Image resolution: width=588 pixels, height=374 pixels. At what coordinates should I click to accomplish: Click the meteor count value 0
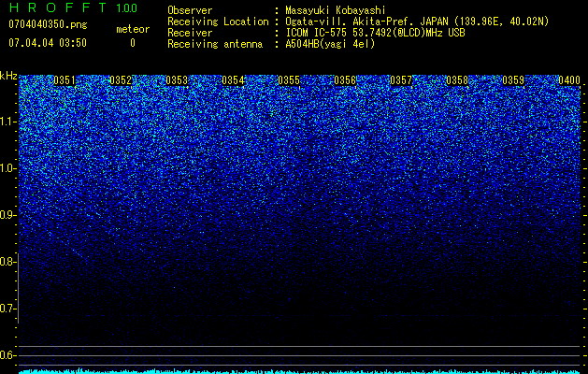coord(133,43)
